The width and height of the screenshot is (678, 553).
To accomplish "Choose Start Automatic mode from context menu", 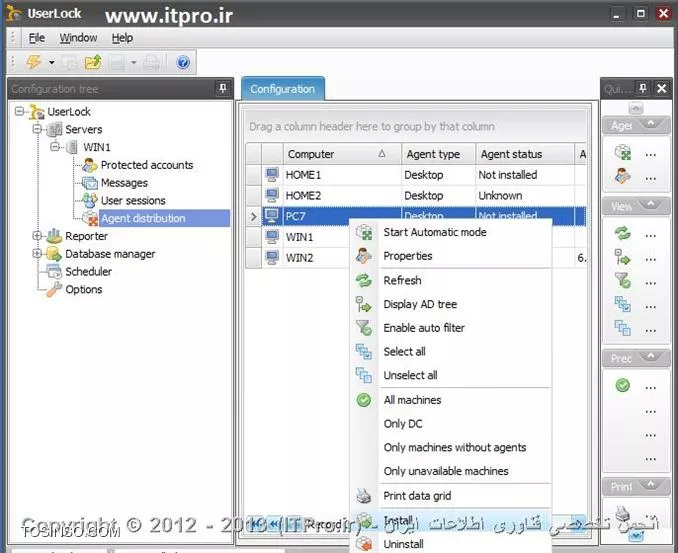I will pos(451,232).
